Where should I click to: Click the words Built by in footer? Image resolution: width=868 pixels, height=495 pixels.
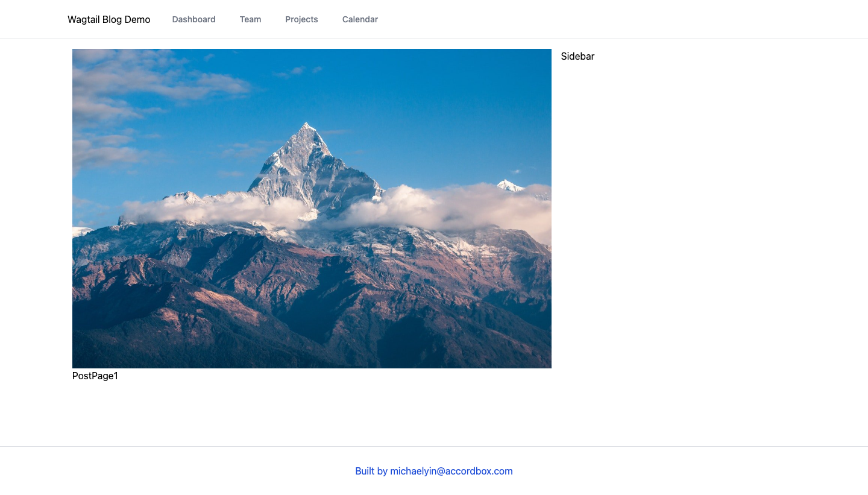tap(371, 471)
